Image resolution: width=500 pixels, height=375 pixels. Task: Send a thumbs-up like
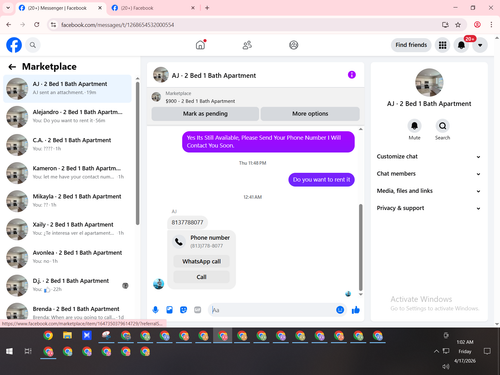point(356,310)
